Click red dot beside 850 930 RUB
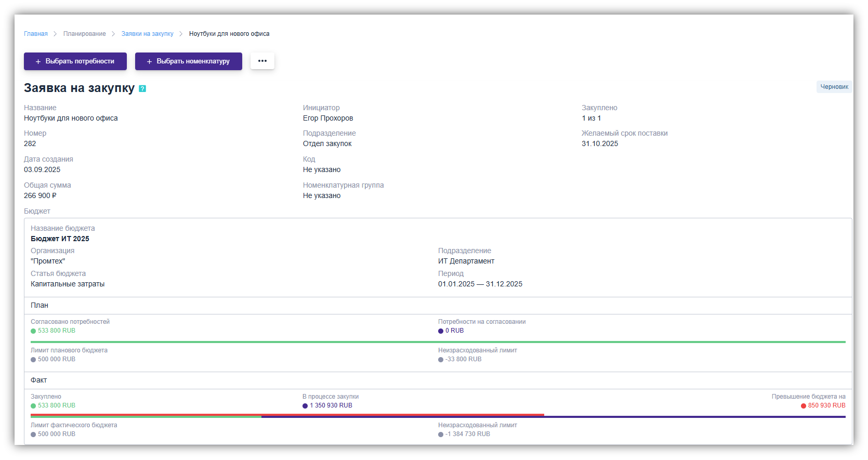868x460 pixels. tap(804, 406)
